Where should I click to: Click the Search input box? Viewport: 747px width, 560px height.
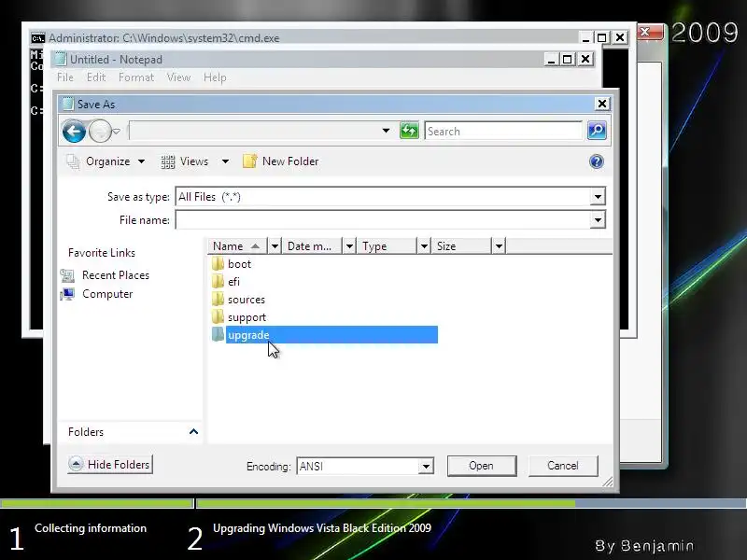[x=503, y=131]
